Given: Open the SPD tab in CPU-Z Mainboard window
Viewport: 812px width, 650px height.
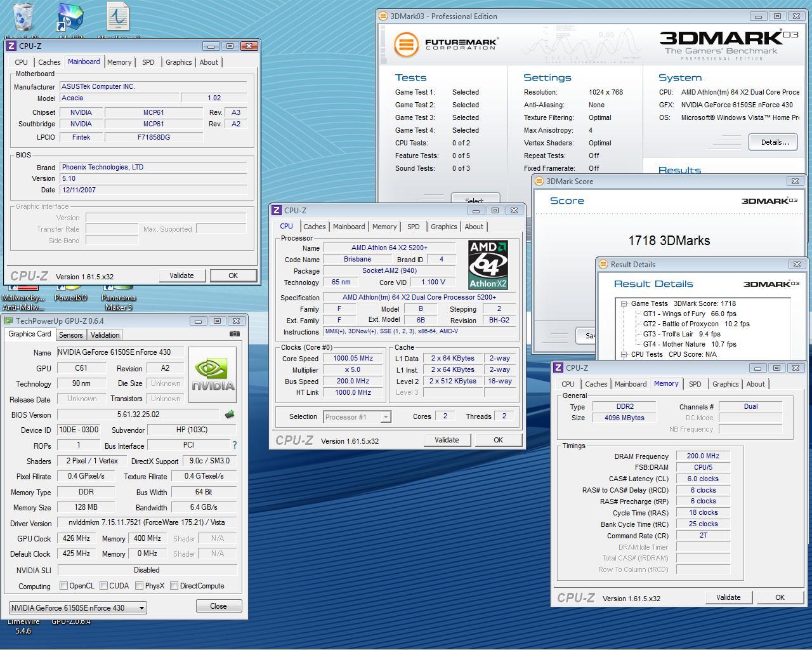Looking at the screenshot, I should tap(148, 62).
